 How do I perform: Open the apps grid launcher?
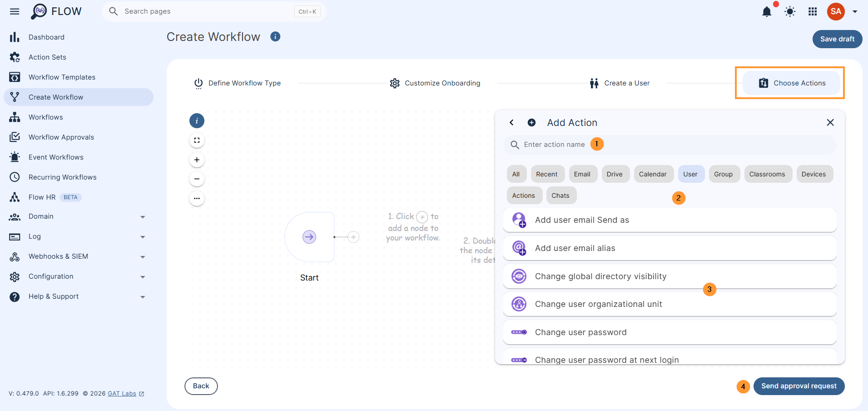pos(813,12)
